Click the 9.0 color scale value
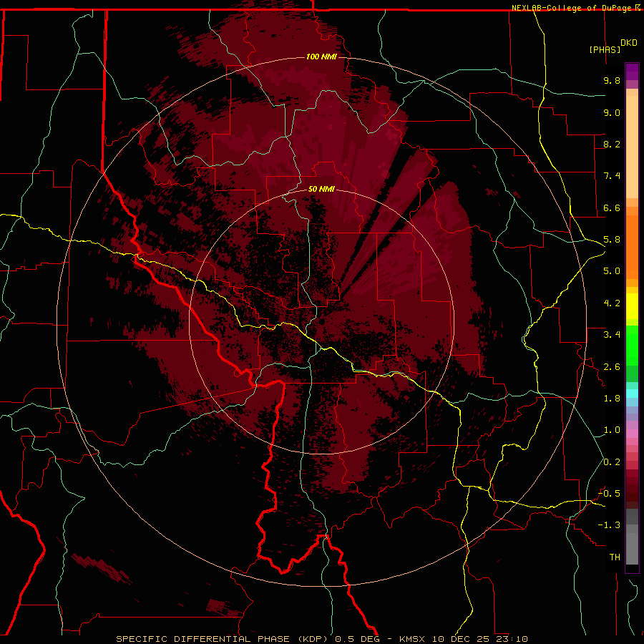644x644 pixels. tap(612, 112)
